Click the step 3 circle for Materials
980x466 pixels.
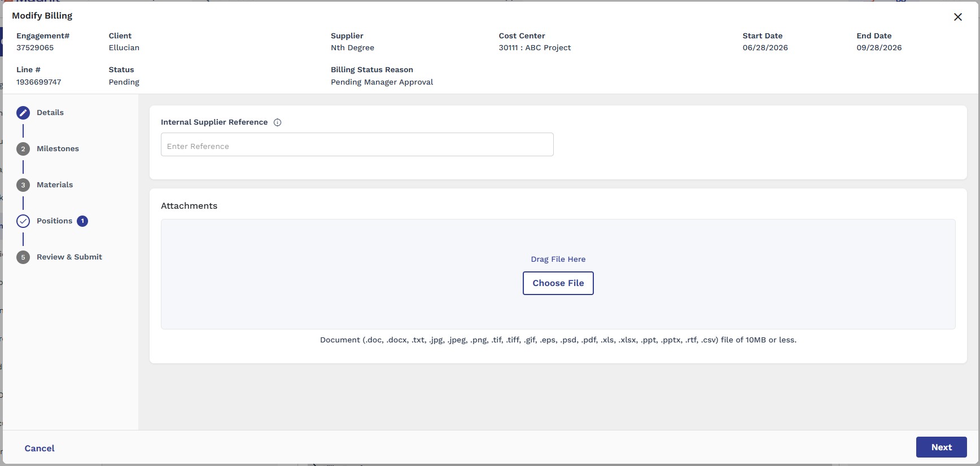[23, 185]
